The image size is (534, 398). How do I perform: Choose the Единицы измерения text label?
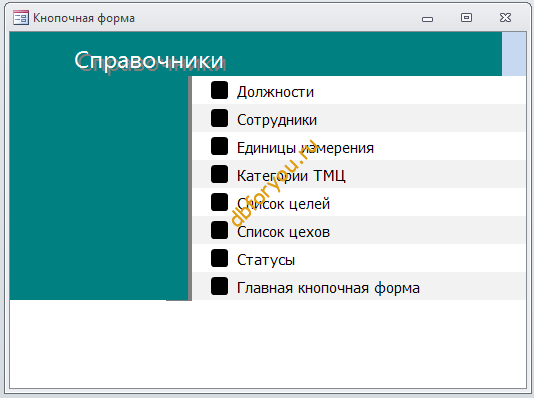305,148
